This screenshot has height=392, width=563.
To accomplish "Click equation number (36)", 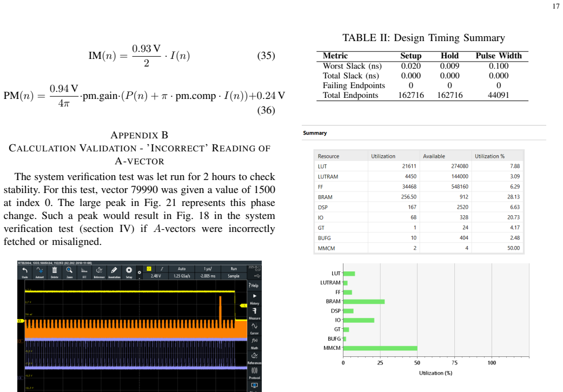I will tap(266, 110).
